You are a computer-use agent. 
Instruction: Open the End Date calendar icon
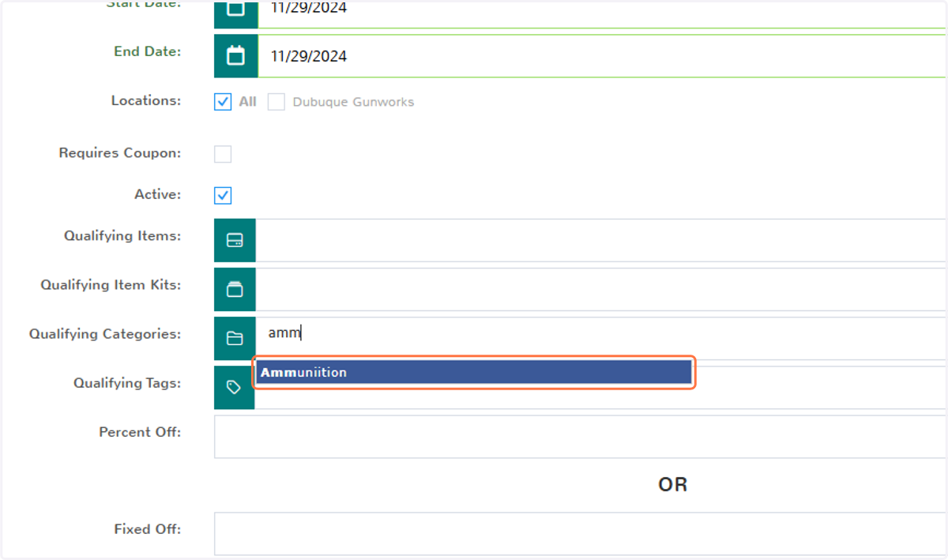(x=235, y=56)
